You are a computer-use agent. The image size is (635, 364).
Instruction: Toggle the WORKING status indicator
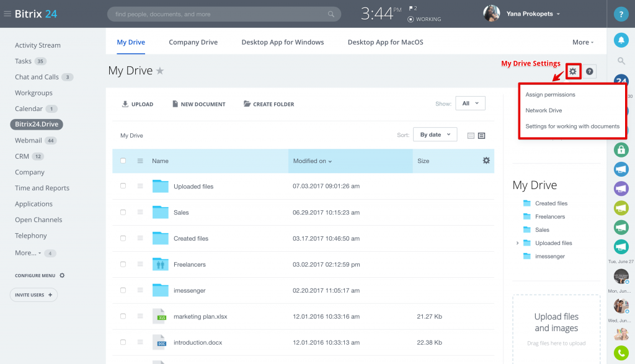[424, 19]
